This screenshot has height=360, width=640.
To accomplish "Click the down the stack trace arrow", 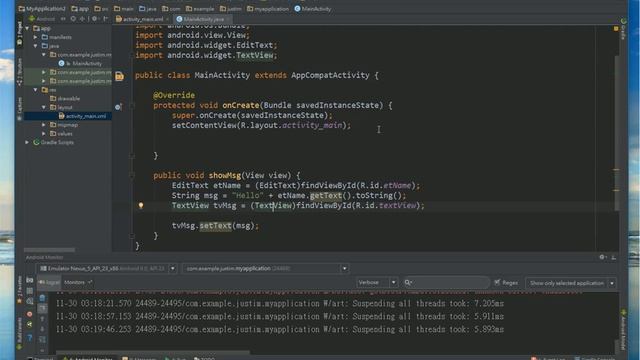I will pos(42,329).
